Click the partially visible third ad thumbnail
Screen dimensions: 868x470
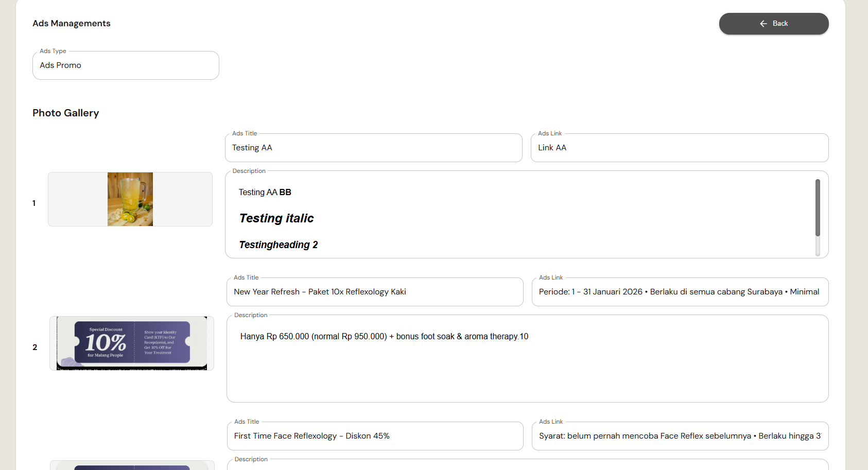coord(132,466)
